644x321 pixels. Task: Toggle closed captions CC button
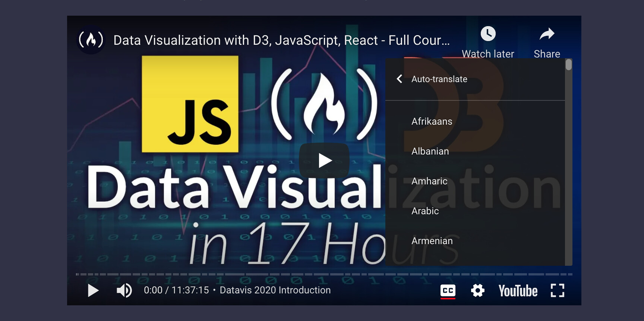pyautogui.click(x=448, y=291)
